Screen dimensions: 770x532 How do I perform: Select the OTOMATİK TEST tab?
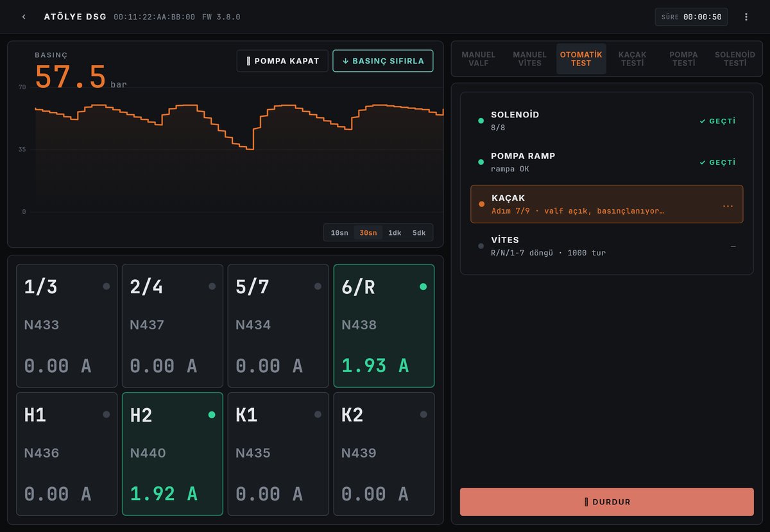[581, 59]
